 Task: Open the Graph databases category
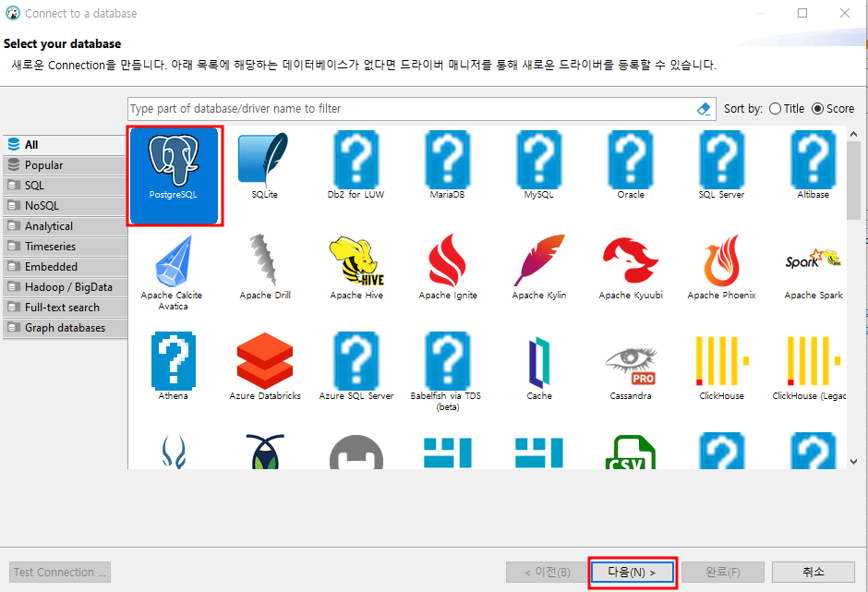(x=65, y=328)
